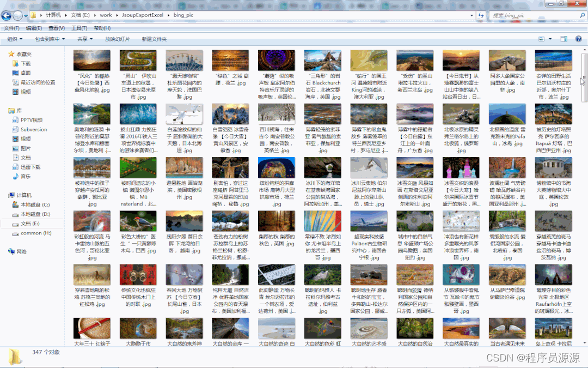
Task: Open 迅雷下载 library in sidebar
Action: pyautogui.click(x=26, y=167)
